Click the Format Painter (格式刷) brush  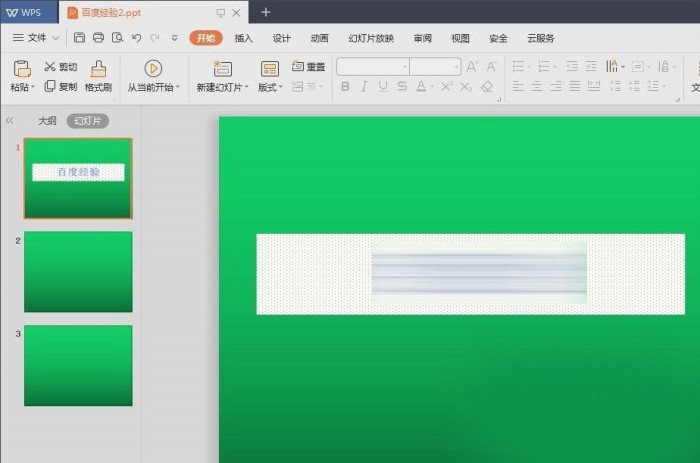(98, 68)
